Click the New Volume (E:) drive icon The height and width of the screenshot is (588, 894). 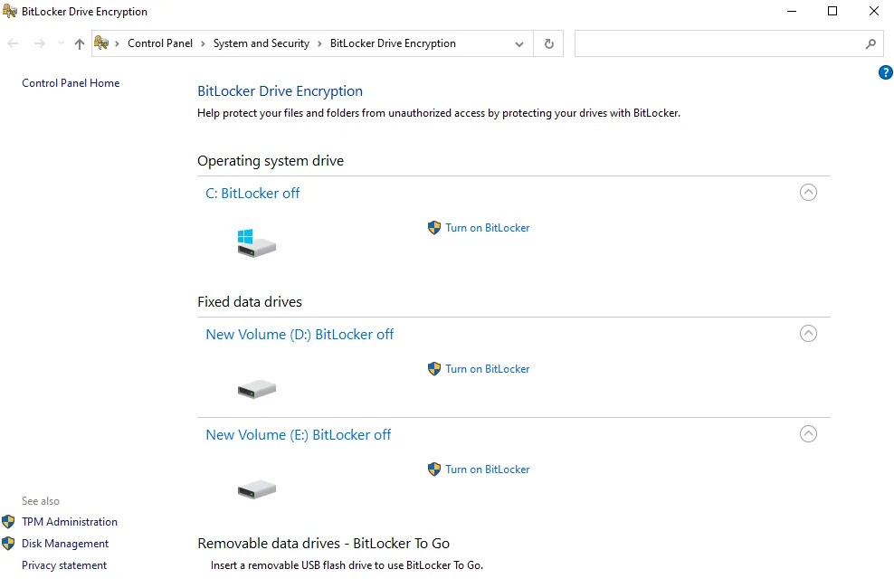[256, 488]
